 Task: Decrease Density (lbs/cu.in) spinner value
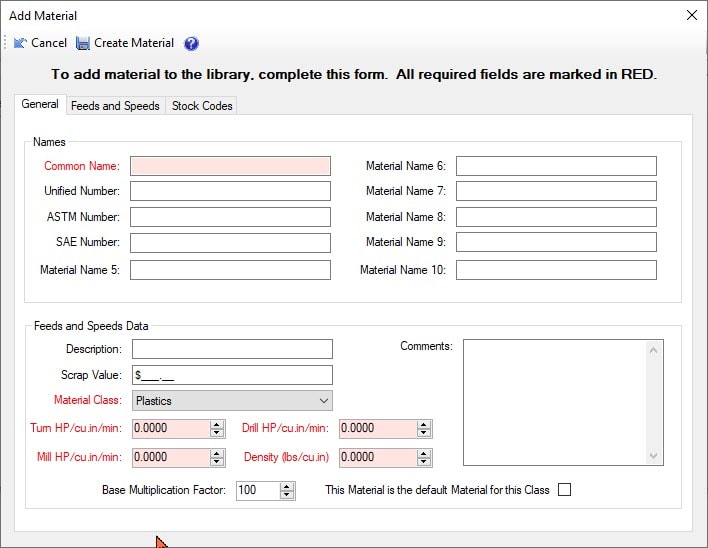click(x=424, y=461)
